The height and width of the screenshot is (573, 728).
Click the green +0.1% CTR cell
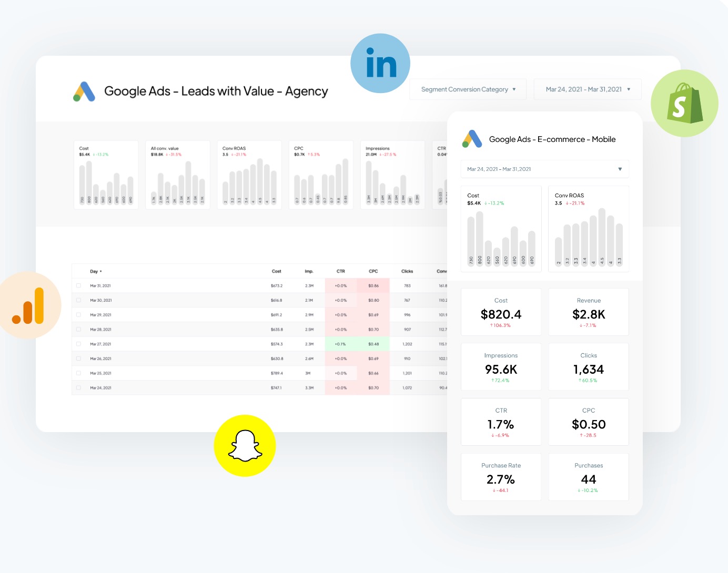(x=341, y=344)
